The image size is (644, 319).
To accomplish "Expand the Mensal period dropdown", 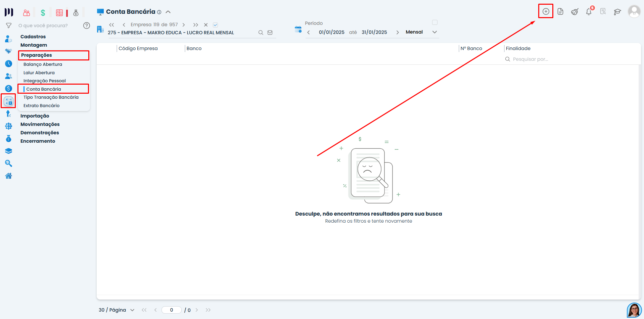I will 434,32.
